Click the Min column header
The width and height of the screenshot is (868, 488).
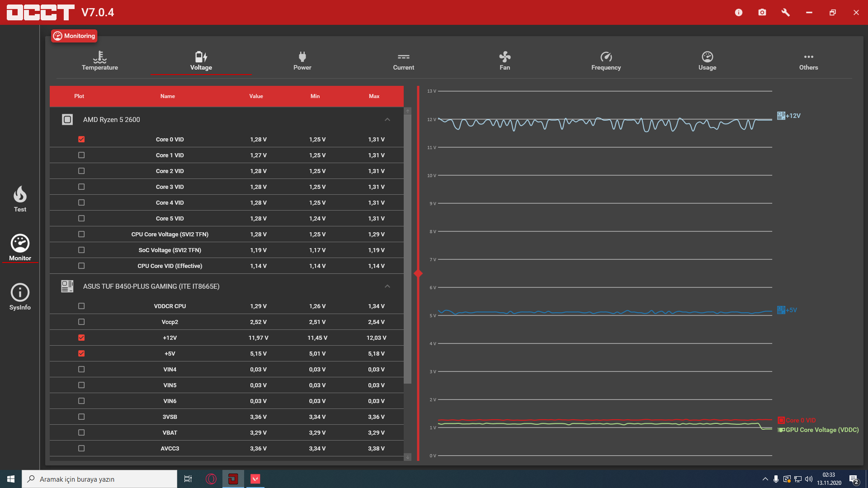[315, 96]
